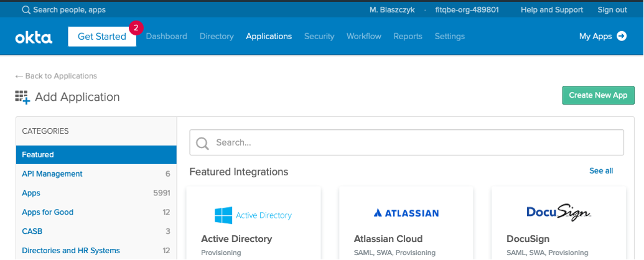Image resolution: width=644 pixels, height=260 pixels.
Task: Click the My Apps link
Action: click(595, 36)
